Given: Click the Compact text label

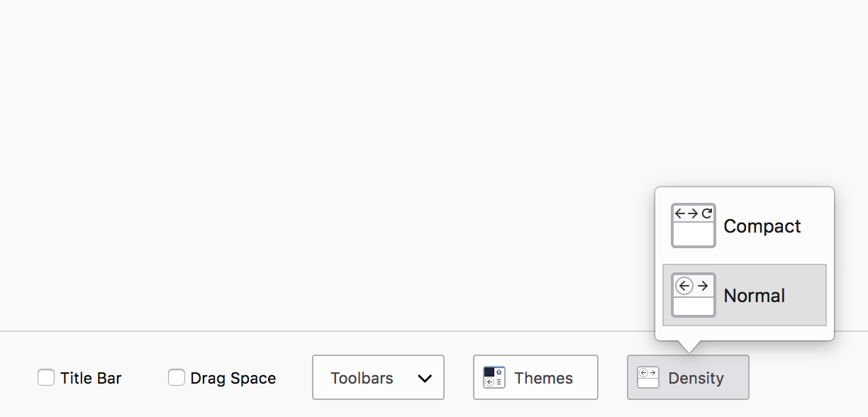Looking at the screenshot, I should pyautogui.click(x=762, y=227).
